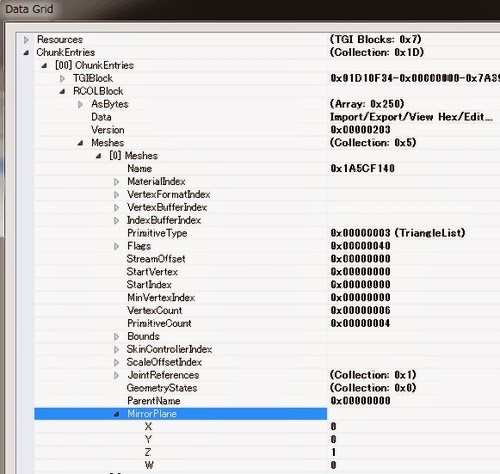Viewport: 500px width, 474px height.
Task: Select the StreamOffset property
Action: 156,259
